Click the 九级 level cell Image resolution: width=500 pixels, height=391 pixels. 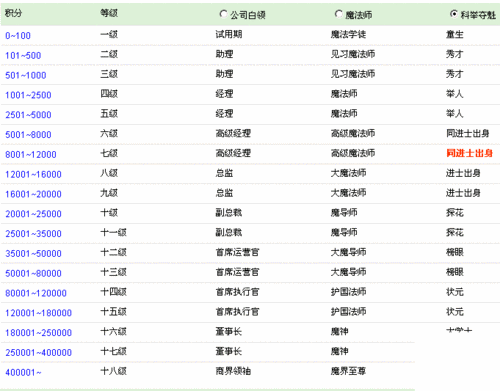tap(109, 193)
